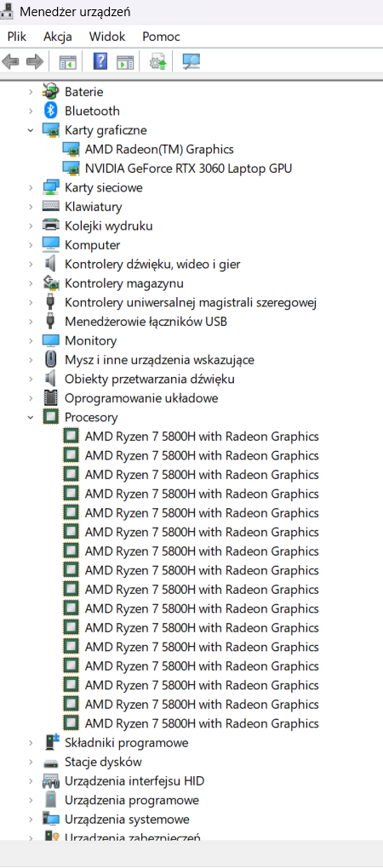Expand the Urządzenia systemowe node
Screen dimensions: 383x868
pyautogui.click(x=31, y=819)
